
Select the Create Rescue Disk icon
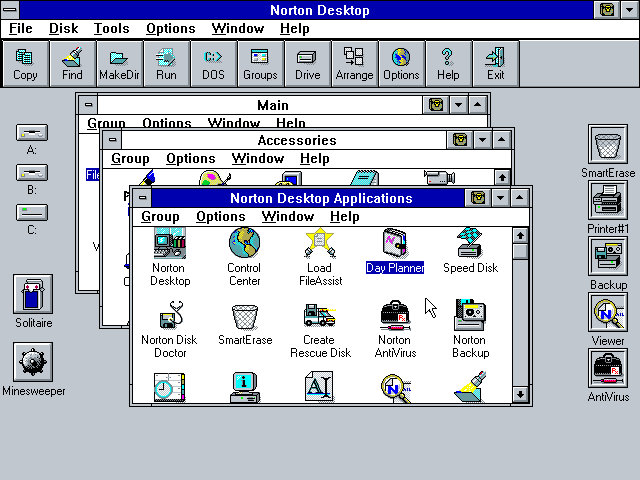click(x=320, y=315)
